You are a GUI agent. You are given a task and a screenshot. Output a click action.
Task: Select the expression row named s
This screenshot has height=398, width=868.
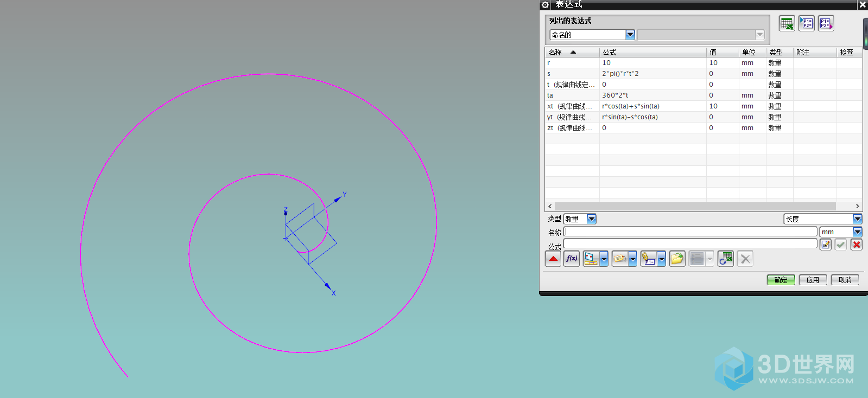point(704,74)
